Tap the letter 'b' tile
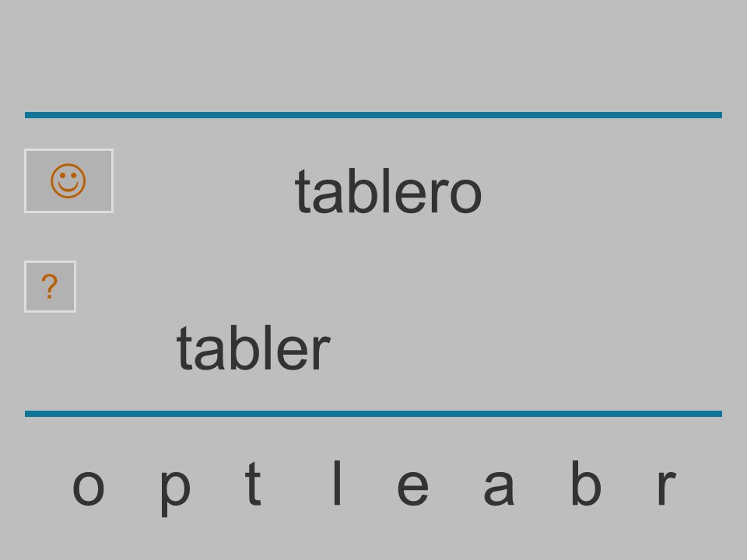Screen dimensions: 747x560 pos(586,482)
